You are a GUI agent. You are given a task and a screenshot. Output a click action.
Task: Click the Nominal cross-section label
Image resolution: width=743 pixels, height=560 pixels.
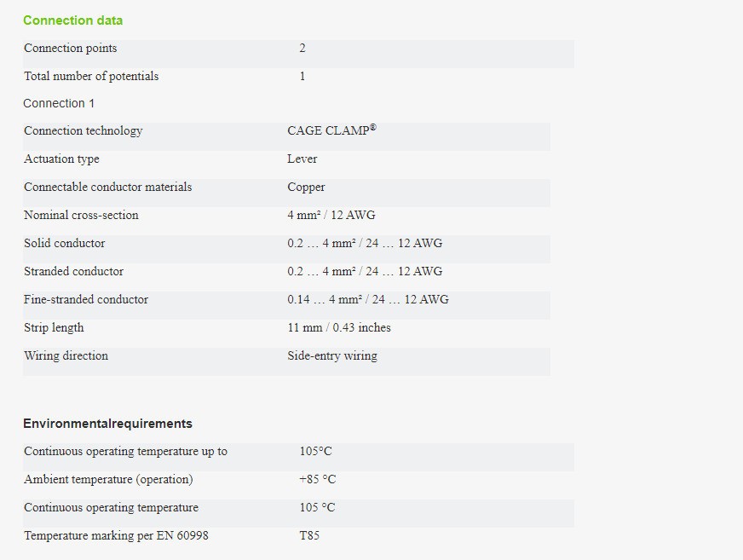[81, 216]
